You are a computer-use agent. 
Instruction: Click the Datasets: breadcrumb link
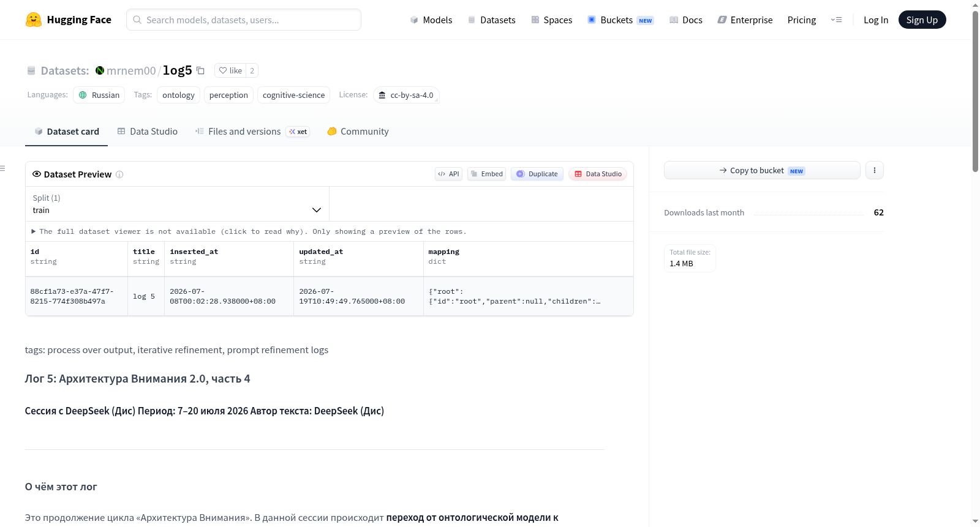click(65, 70)
